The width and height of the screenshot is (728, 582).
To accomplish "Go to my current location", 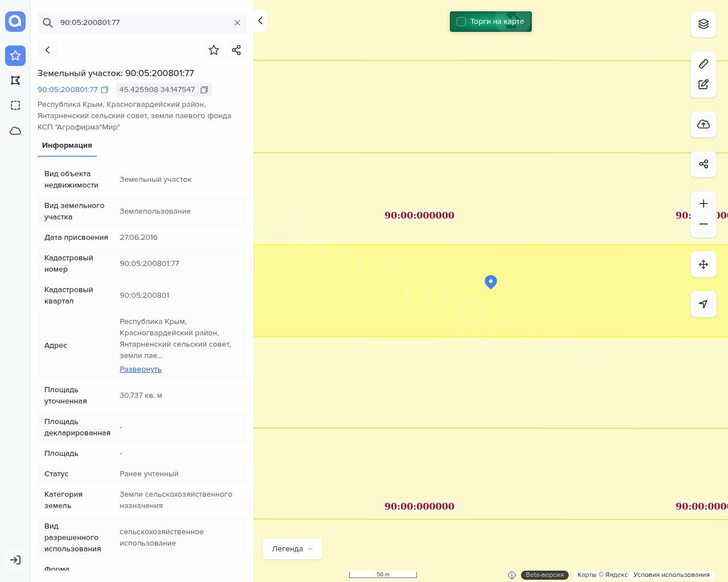I will point(704,304).
